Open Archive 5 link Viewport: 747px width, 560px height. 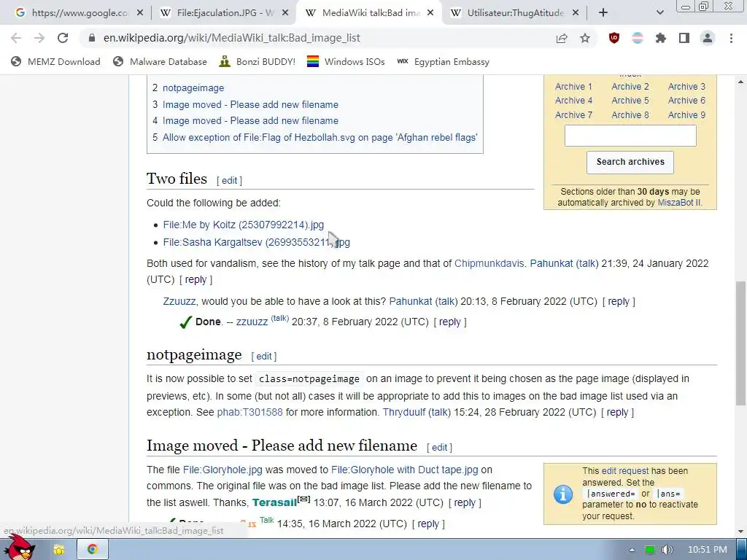tap(630, 101)
